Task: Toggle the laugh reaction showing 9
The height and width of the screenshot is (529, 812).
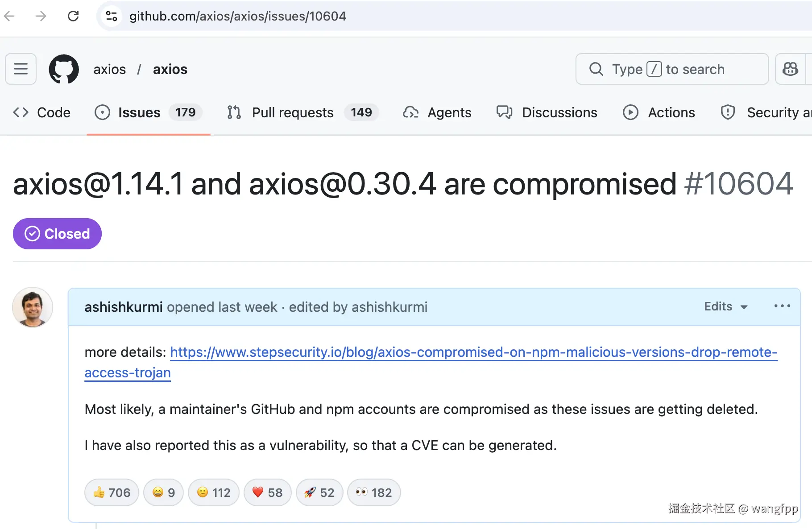Action: [x=163, y=492]
